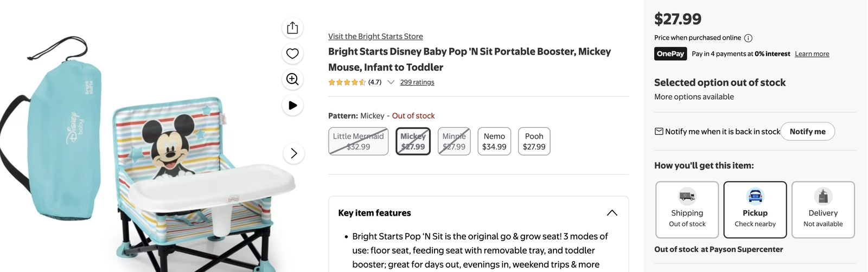Click the Notify me button
Image resolution: width=868 pixels, height=272 pixels.
(808, 132)
